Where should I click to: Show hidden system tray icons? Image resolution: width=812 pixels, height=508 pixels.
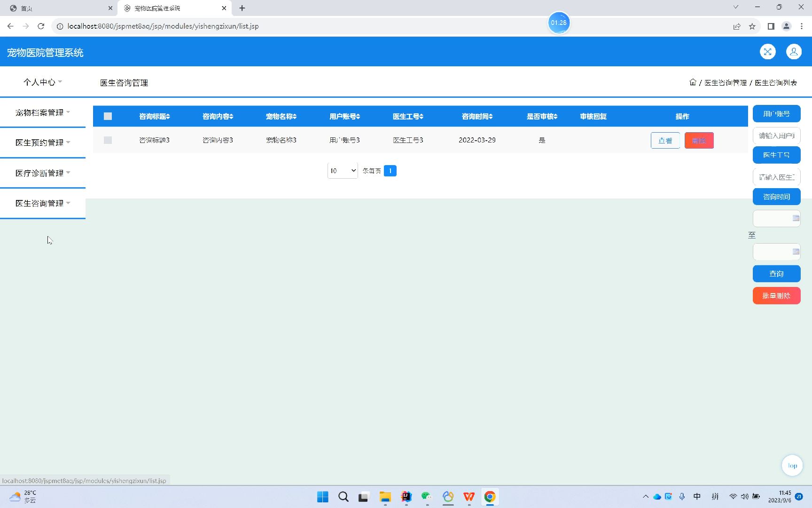pos(646,496)
